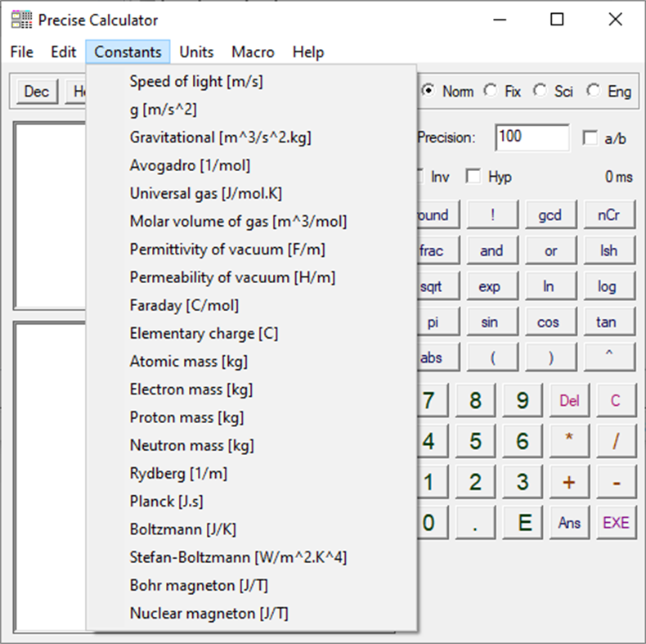Open the Units menu
This screenshot has height=644, width=646.
(x=196, y=52)
